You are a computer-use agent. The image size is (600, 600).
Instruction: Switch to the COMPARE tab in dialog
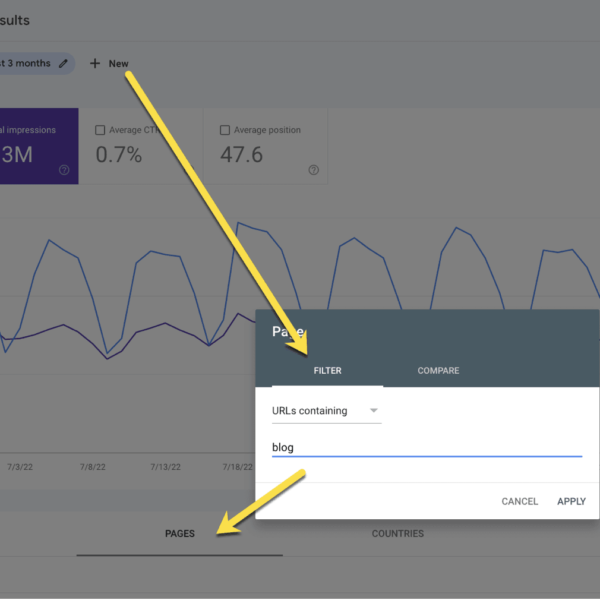pyautogui.click(x=438, y=371)
